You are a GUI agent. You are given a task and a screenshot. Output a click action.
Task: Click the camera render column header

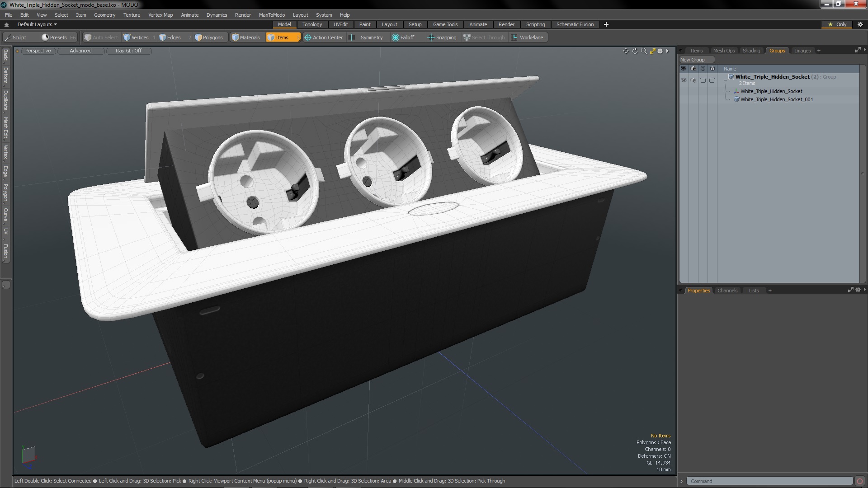[693, 69]
